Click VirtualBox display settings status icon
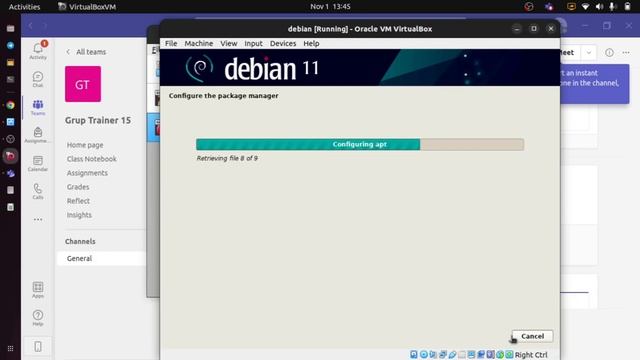This screenshot has width=640, height=360. [x=471, y=354]
